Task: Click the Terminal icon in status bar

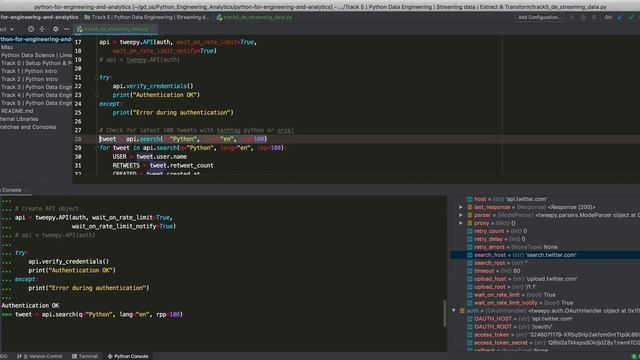Action: pyautogui.click(x=74, y=356)
